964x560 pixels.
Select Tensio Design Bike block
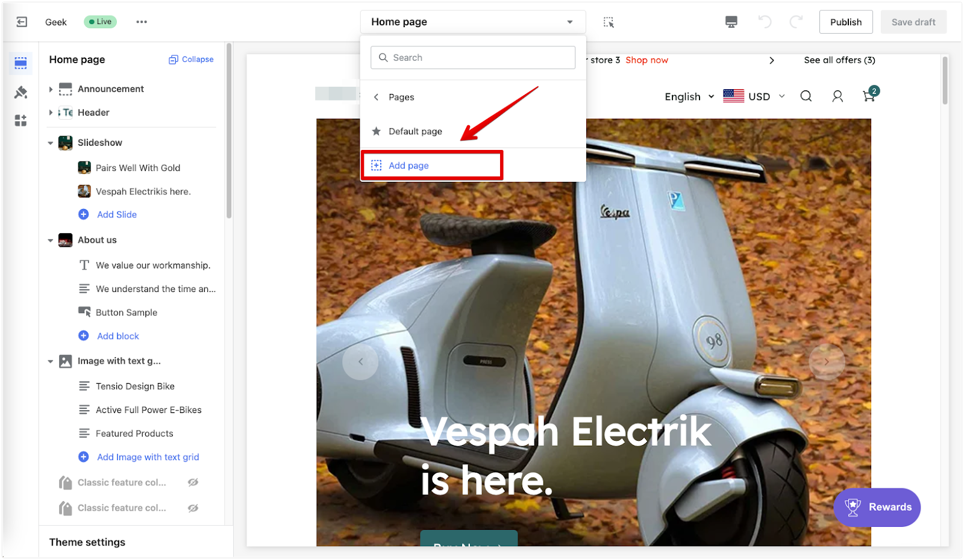coord(135,387)
